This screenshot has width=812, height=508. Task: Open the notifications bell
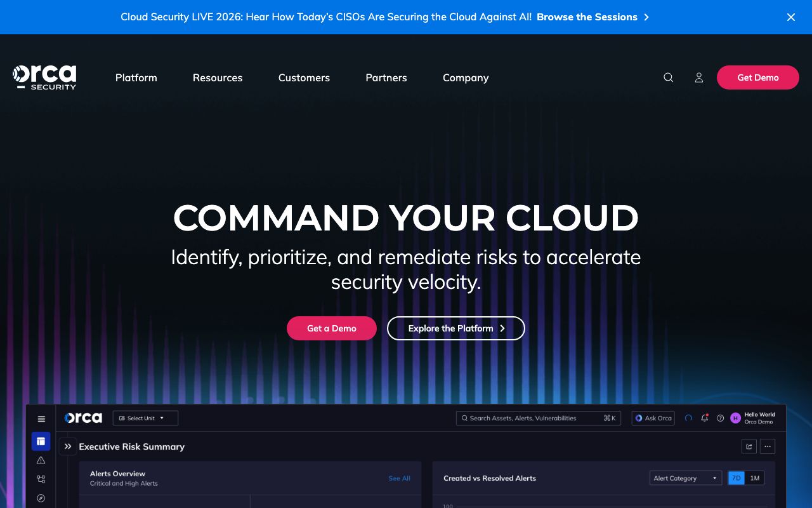(x=704, y=418)
